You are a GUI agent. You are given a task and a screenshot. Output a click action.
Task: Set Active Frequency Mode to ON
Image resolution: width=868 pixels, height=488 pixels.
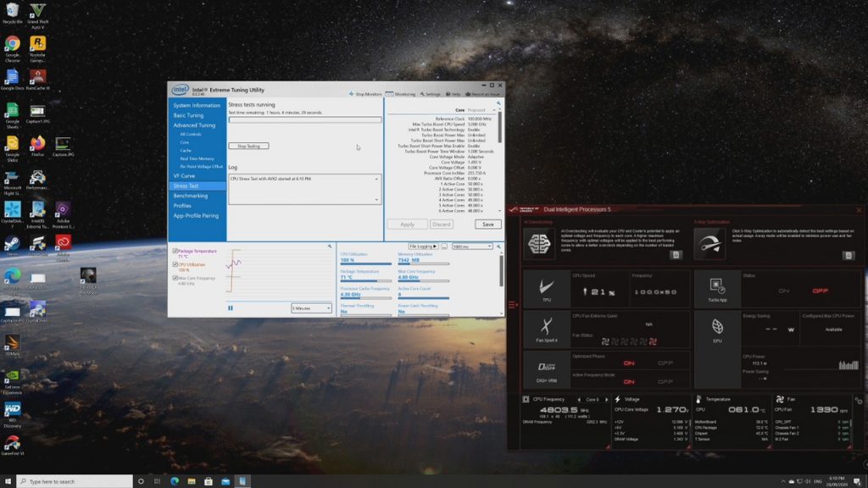point(629,382)
